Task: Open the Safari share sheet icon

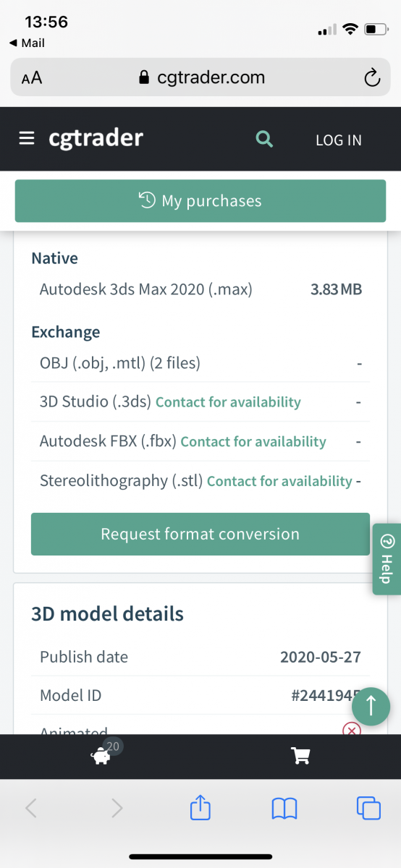Action: coord(200,807)
